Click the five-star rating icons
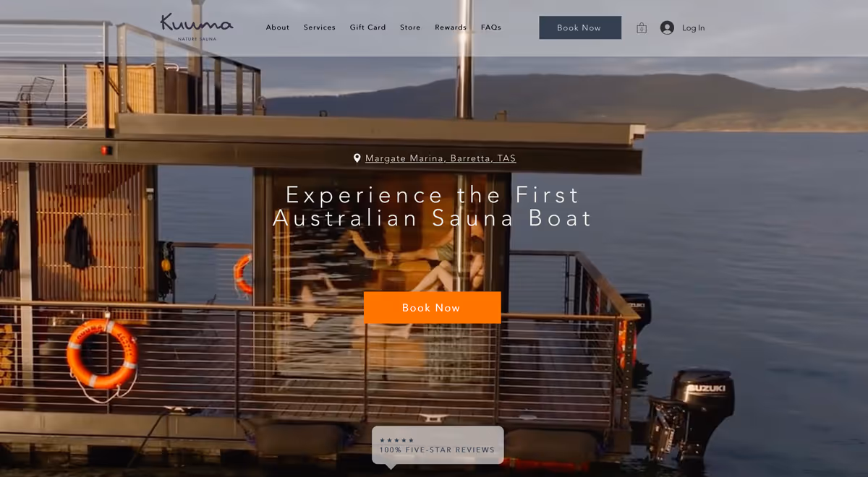The height and width of the screenshot is (477, 868). tap(396, 440)
